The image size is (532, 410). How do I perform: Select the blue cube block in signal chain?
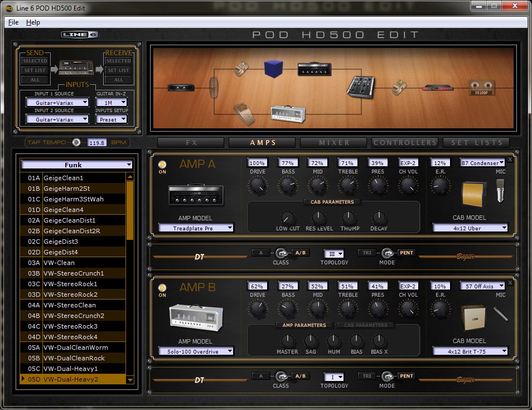click(273, 69)
